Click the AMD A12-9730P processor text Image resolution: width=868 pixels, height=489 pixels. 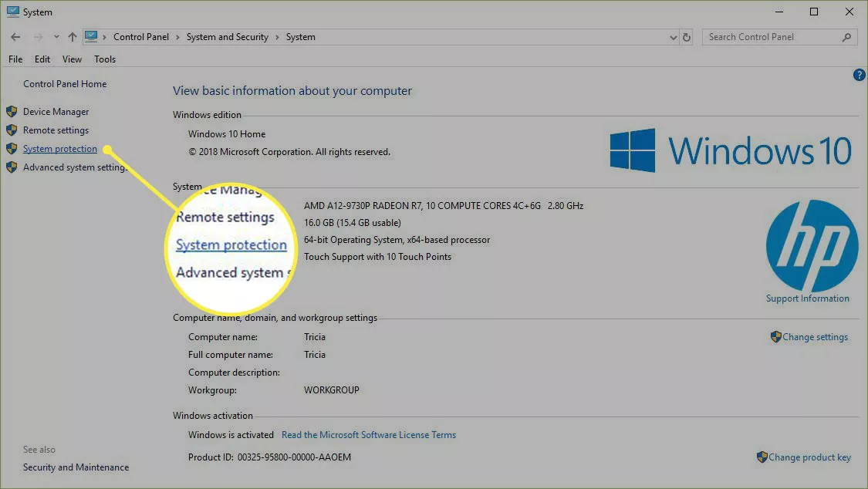(x=444, y=206)
